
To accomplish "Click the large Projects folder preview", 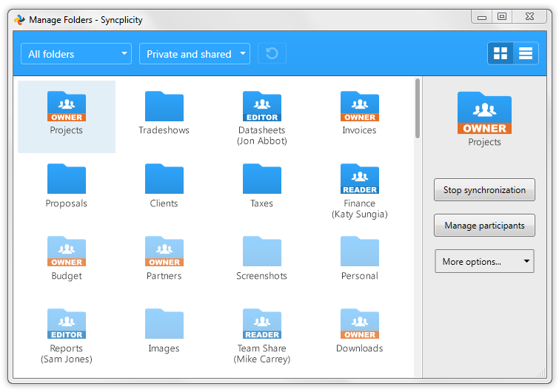I will [484, 113].
